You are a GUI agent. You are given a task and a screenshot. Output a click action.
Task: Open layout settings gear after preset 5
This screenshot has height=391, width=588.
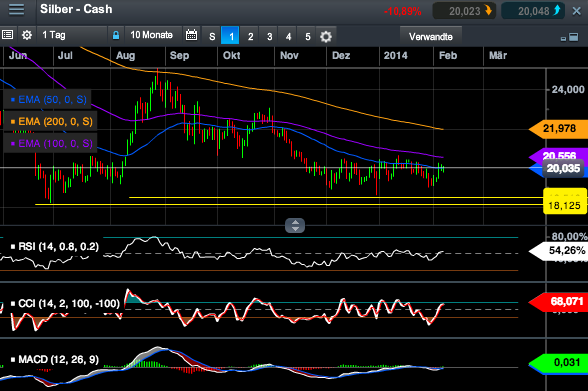(326, 36)
